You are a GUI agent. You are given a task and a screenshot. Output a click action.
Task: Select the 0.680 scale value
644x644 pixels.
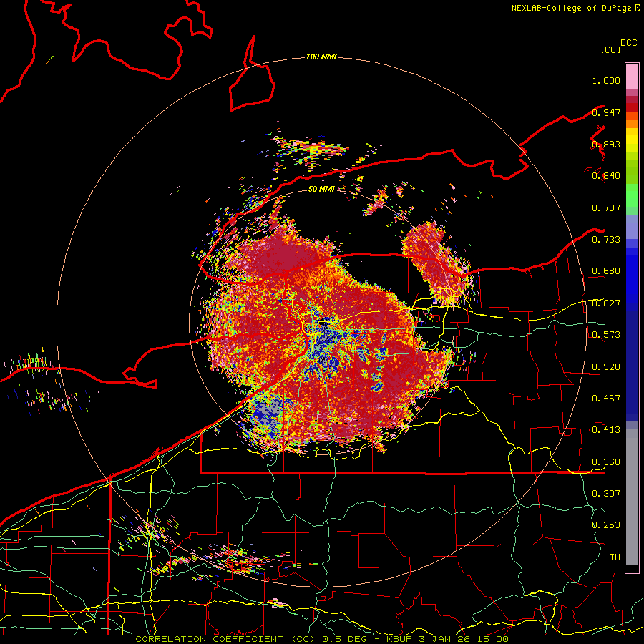(606, 271)
